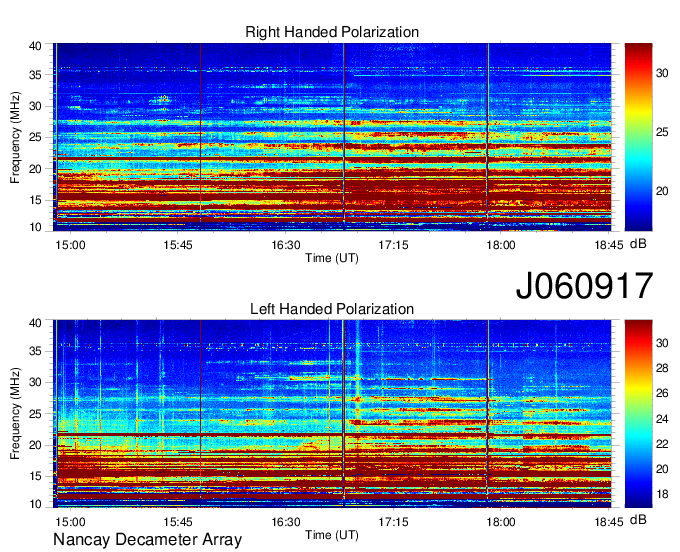The height and width of the screenshot is (552, 680).
Task: Click the 18:45 tick label under the bottom plot
Action: (608, 522)
